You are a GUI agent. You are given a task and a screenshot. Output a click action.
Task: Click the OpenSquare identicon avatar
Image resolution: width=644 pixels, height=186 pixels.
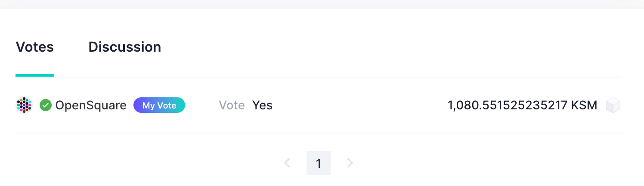pyautogui.click(x=24, y=105)
